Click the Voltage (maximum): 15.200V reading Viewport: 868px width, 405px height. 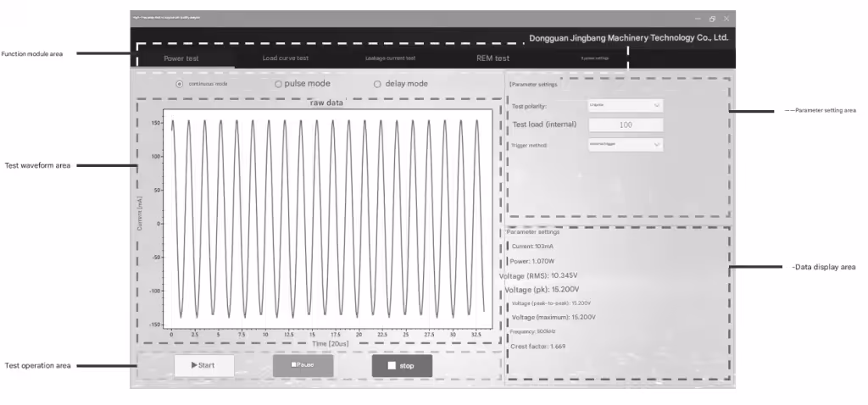tap(554, 318)
